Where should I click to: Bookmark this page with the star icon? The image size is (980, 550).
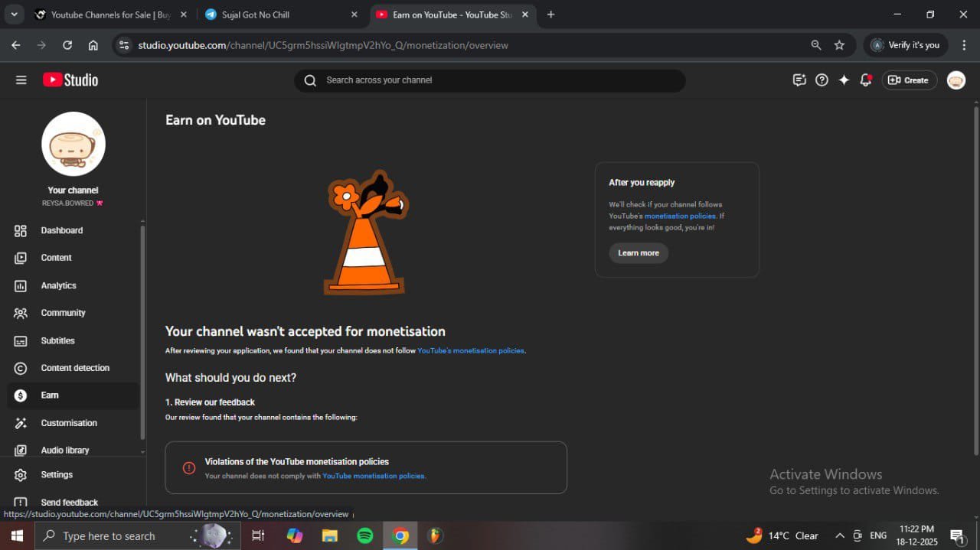(839, 45)
